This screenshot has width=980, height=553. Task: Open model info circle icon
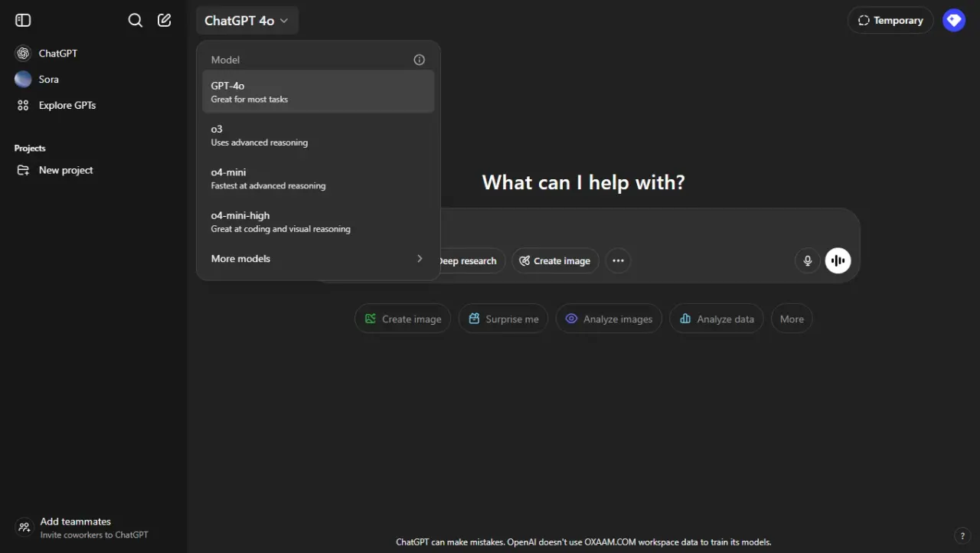(420, 60)
